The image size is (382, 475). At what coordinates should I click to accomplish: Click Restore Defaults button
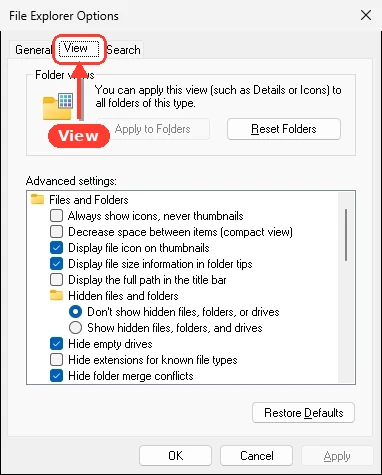click(303, 413)
